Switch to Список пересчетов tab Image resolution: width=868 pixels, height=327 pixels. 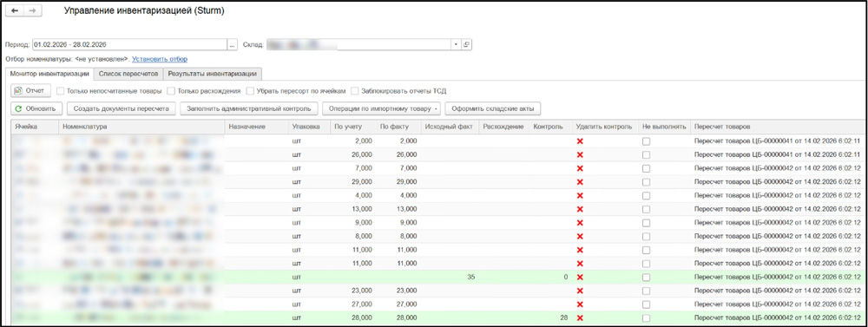[128, 74]
